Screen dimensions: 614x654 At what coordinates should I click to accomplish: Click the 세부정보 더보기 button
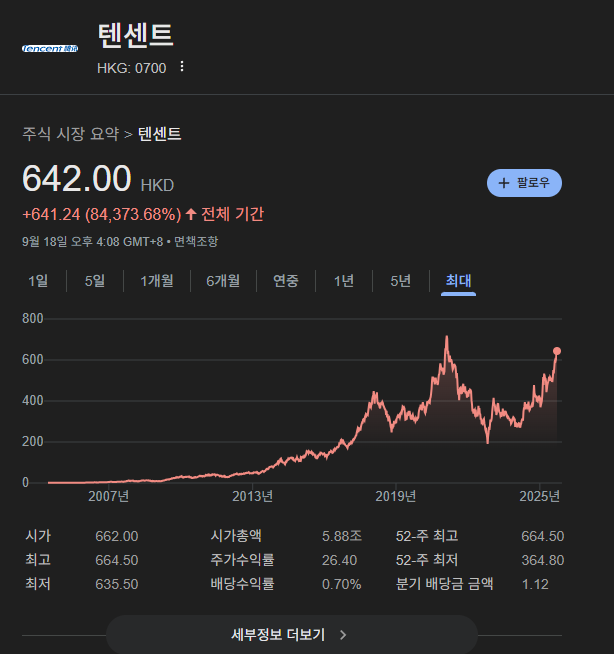tap(292, 635)
